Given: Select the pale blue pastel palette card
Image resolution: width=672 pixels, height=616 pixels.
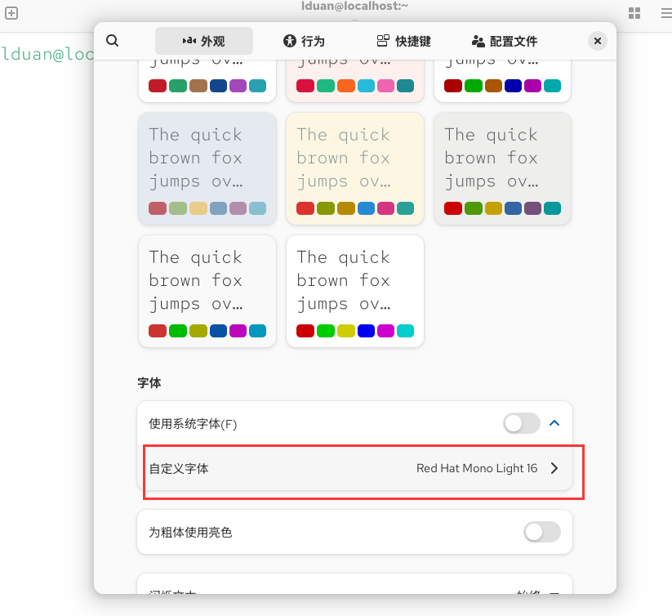Looking at the screenshot, I should pos(207,168).
